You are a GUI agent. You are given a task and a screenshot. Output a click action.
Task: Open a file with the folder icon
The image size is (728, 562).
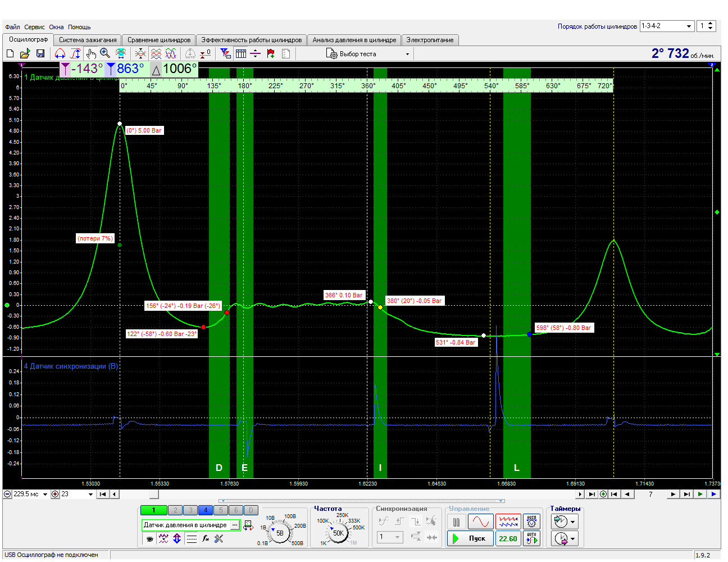pyautogui.click(x=25, y=53)
